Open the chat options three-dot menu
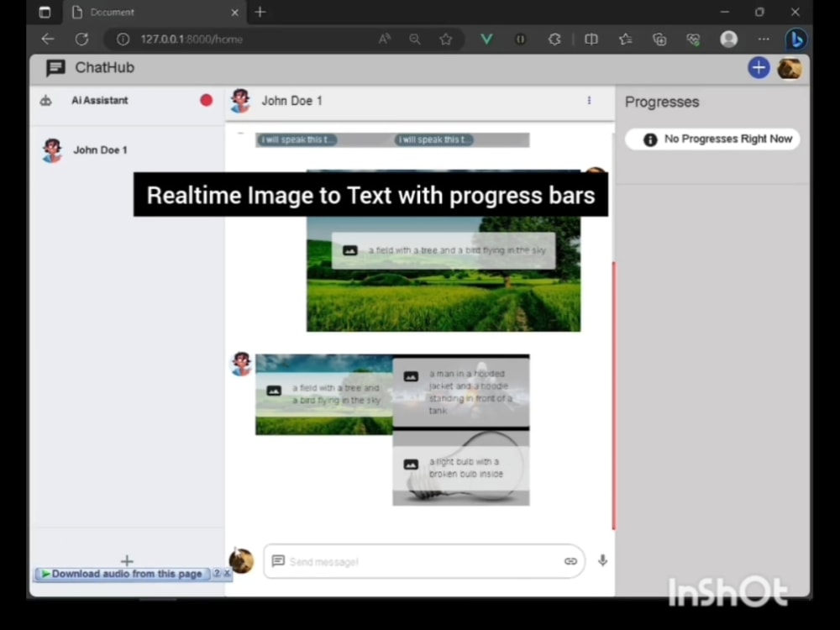Screen dimensions: 840x630 [589, 101]
